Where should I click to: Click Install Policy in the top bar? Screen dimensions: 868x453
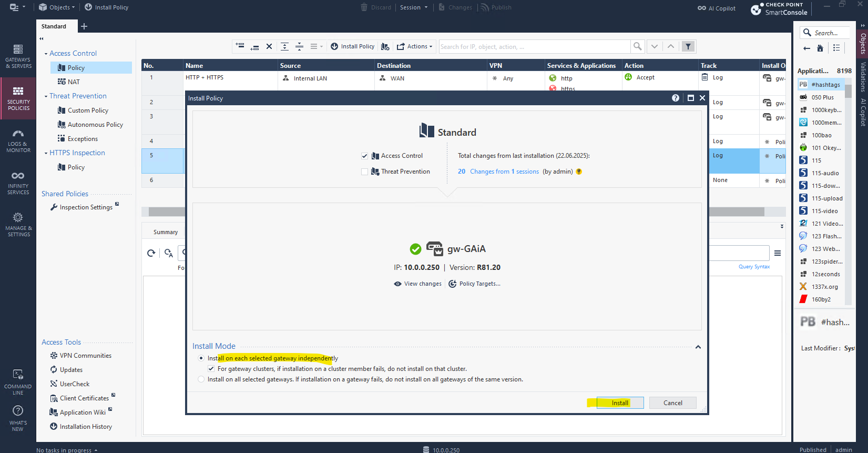click(x=107, y=7)
